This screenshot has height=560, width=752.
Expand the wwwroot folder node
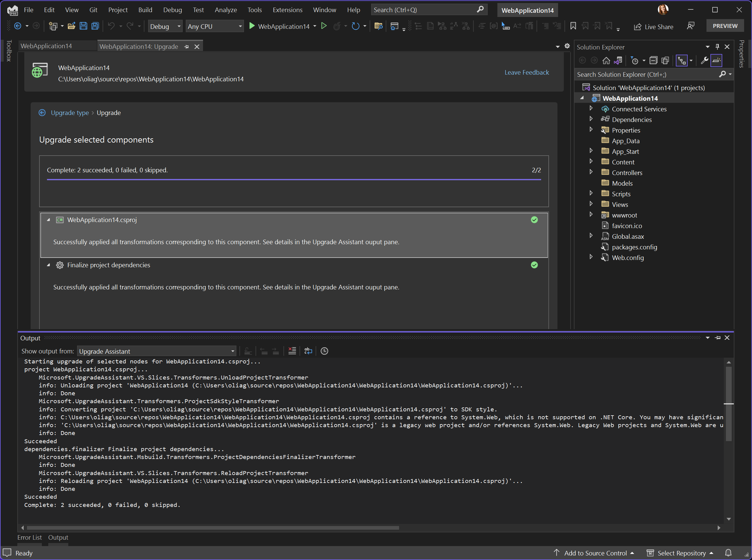click(591, 214)
